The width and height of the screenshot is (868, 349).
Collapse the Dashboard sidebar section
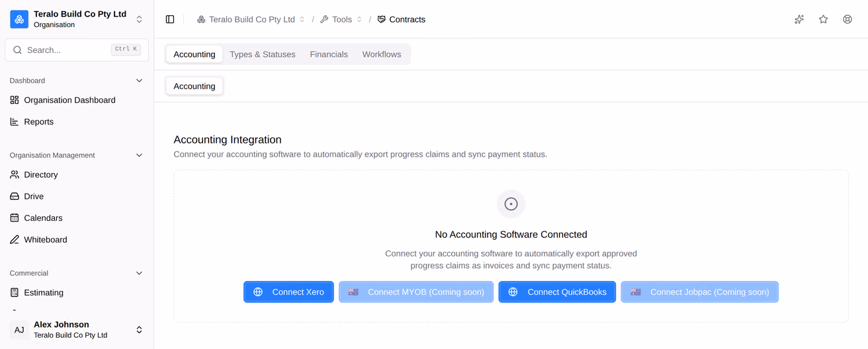click(x=139, y=81)
